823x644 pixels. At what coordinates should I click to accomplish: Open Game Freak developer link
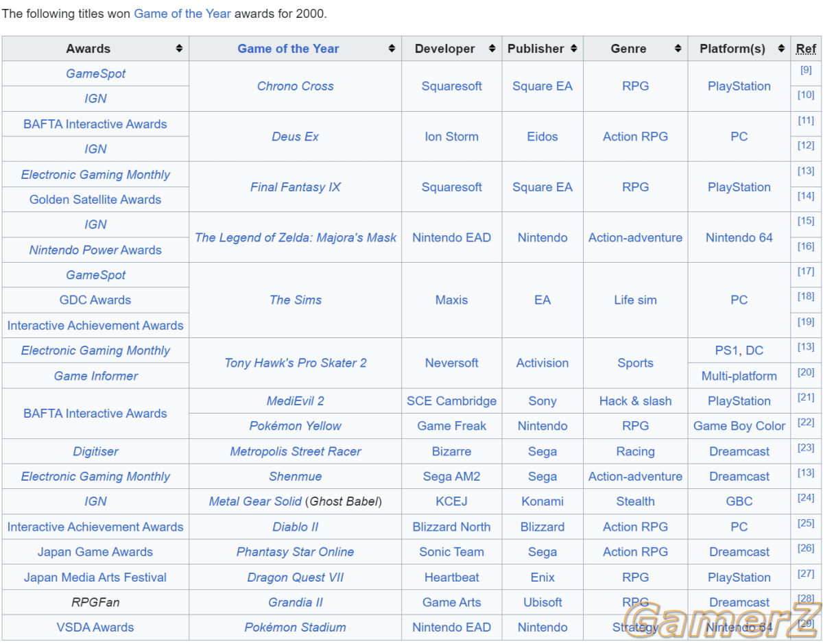click(452, 426)
